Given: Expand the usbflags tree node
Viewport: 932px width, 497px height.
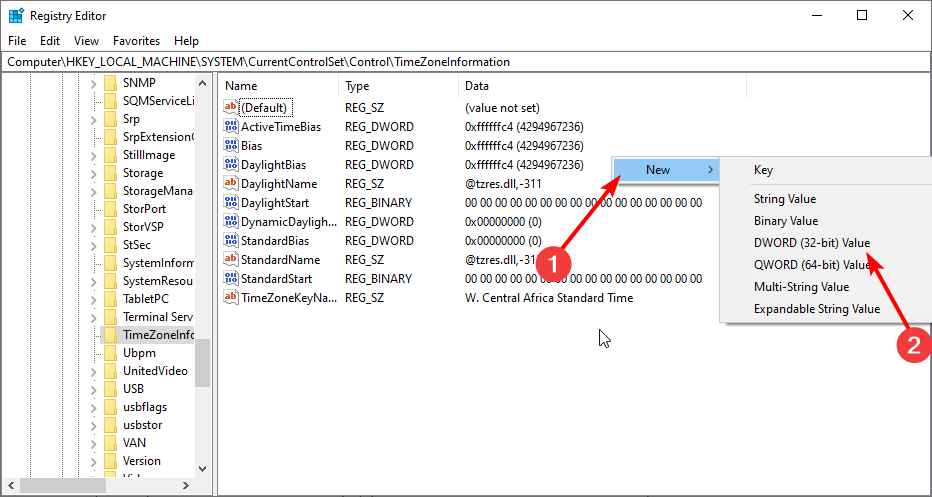Looking at the screenshot, I should click(93, 407).
